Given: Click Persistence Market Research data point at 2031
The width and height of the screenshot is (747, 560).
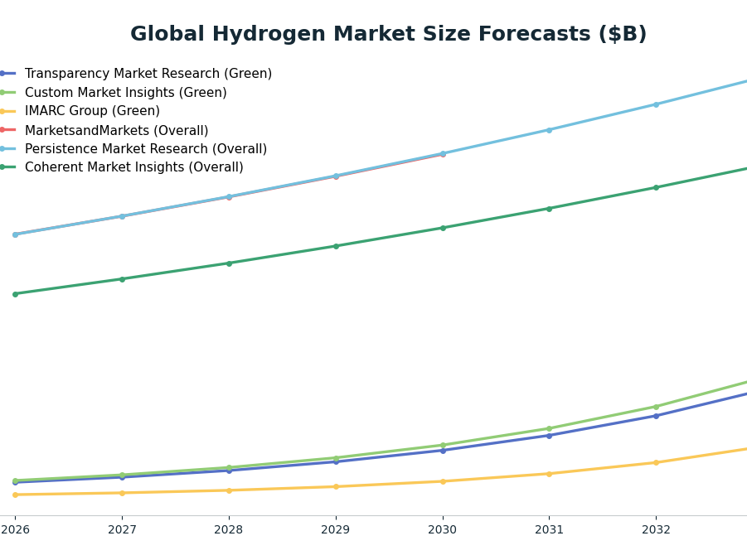Looking at the screenshot, I should (x=550, y=130).
